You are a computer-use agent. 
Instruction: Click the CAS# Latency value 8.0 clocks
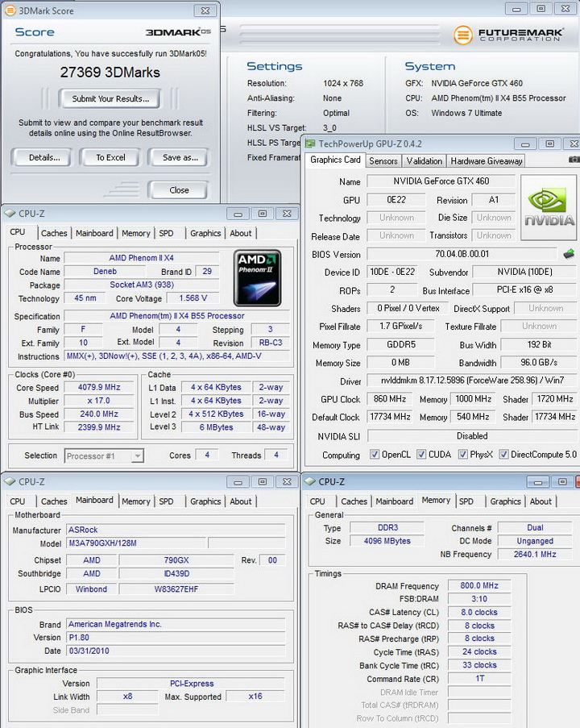click(x=479, y=612)
